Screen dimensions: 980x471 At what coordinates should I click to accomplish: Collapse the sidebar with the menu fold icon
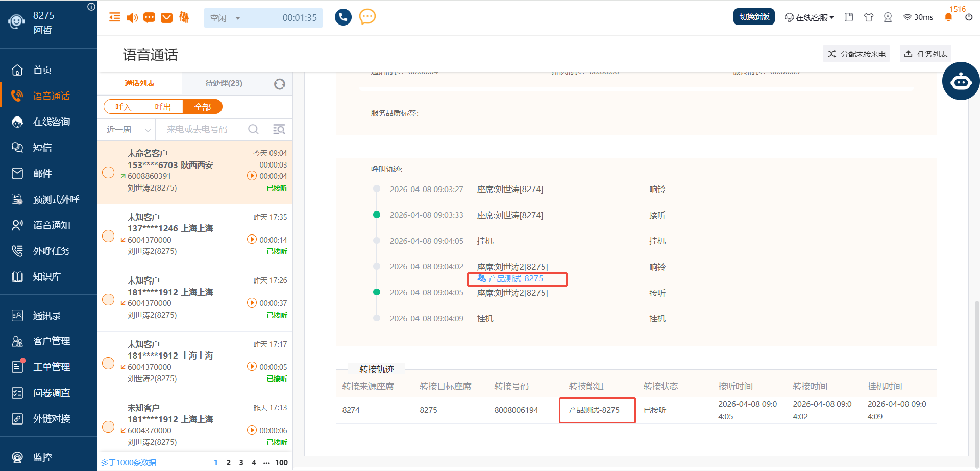pyautogui.click(x=115, y=17)
